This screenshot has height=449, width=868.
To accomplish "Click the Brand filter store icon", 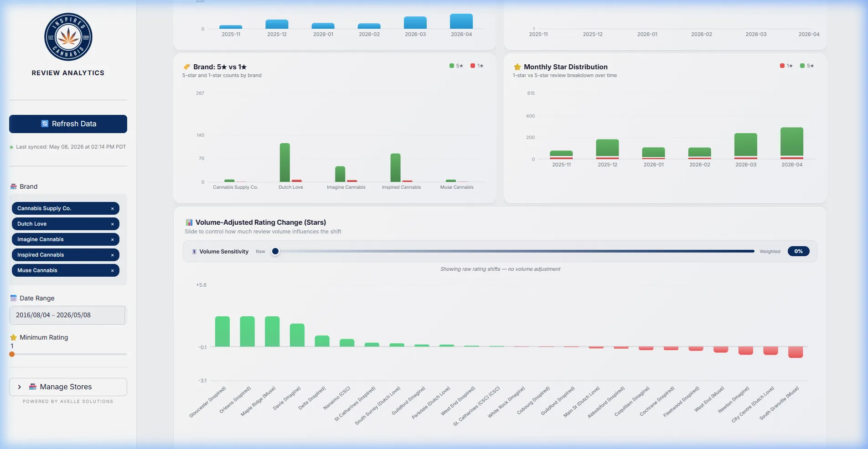I will click(14, 186).
